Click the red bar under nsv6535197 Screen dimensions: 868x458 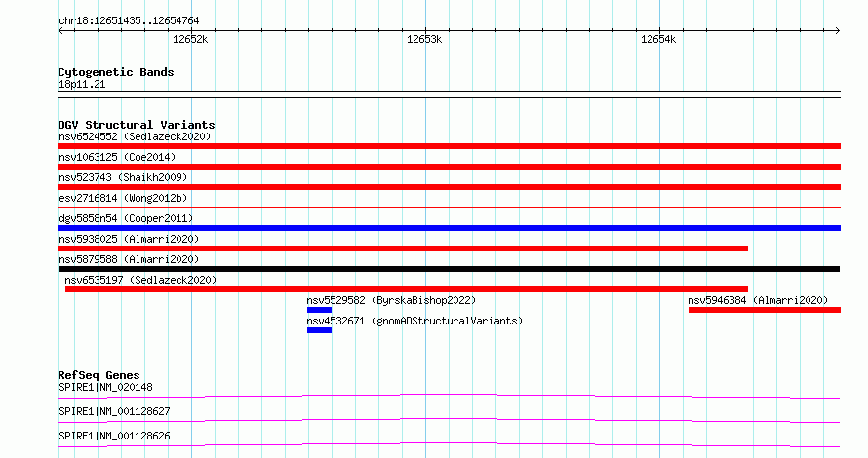(407, 289)
